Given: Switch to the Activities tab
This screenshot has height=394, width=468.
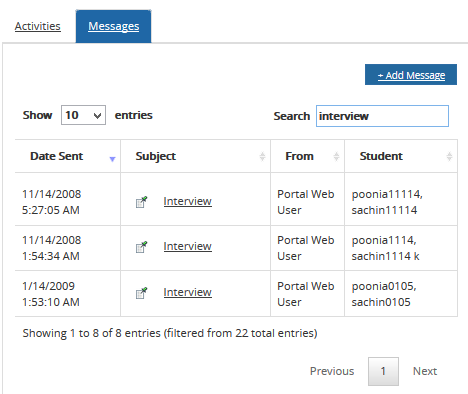Looking at the screenshot, I should (x=38, y=26).
